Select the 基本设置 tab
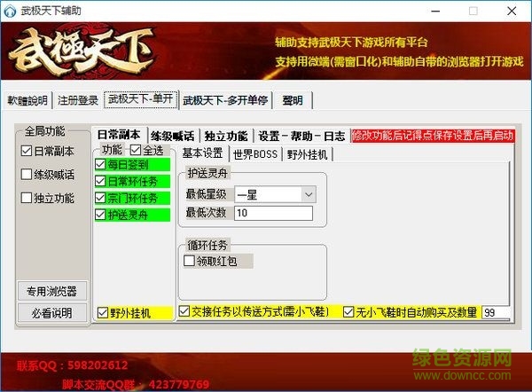 coord(202,153)
